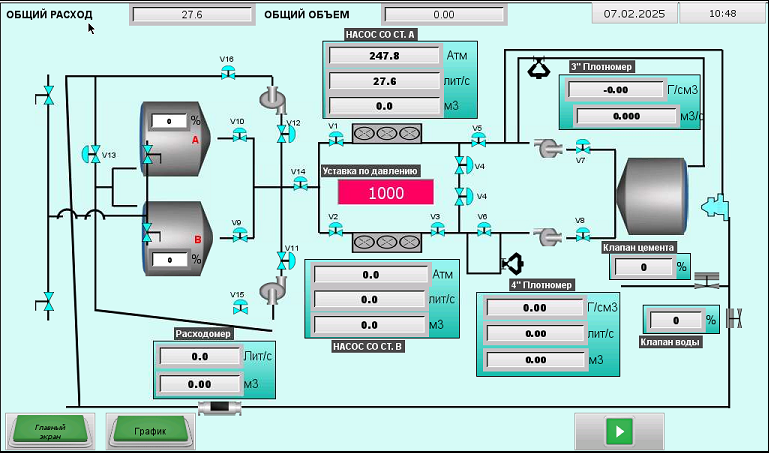Click the Клапан цемента percent field

pos(642,267)
